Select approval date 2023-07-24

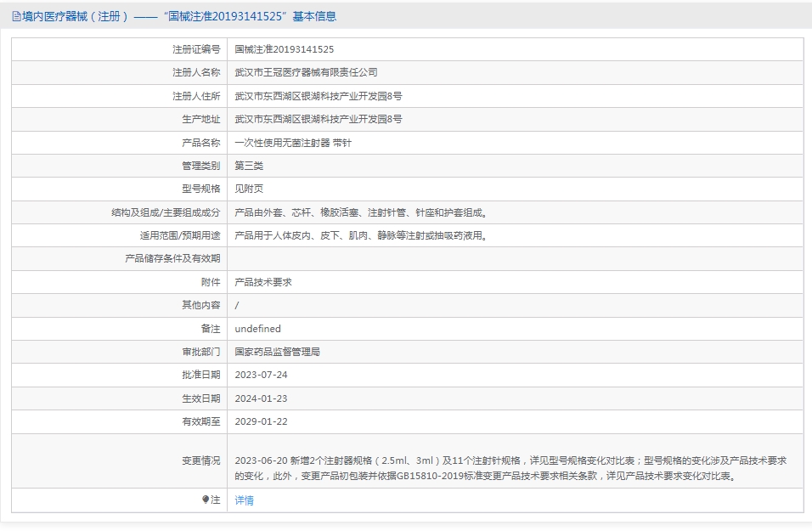(x=261, y=375)
